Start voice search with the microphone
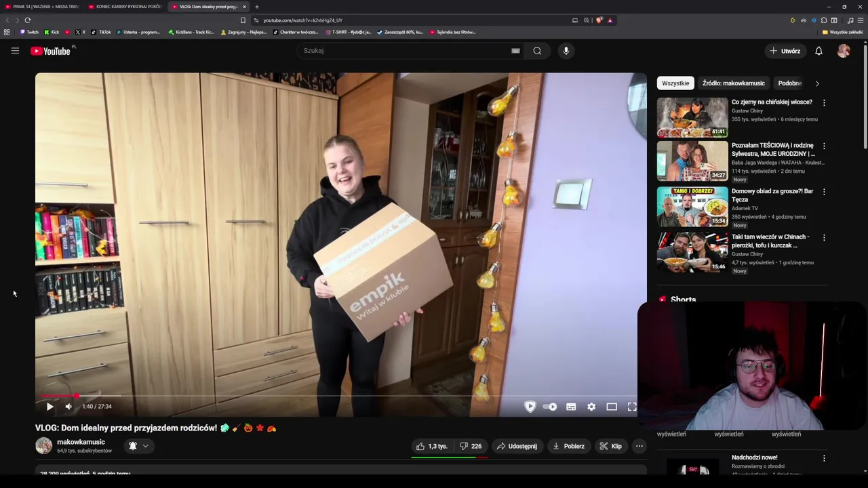 coord(566,51)
